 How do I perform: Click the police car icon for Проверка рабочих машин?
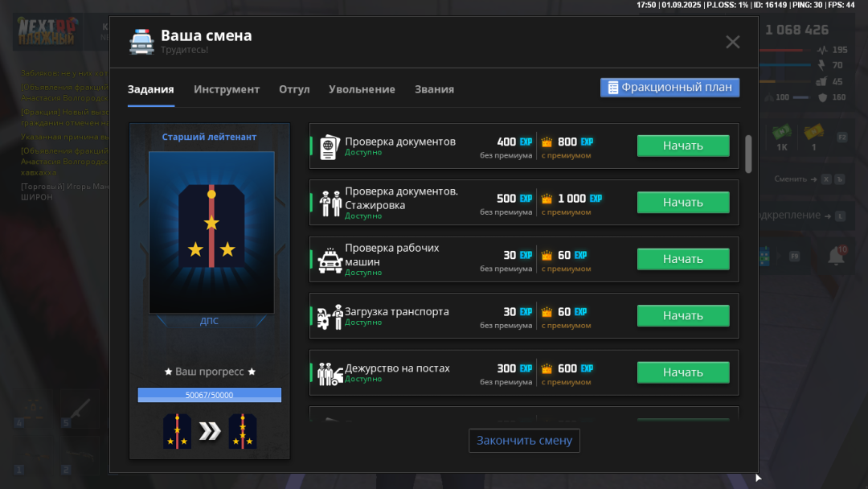(x=330, y=261)
